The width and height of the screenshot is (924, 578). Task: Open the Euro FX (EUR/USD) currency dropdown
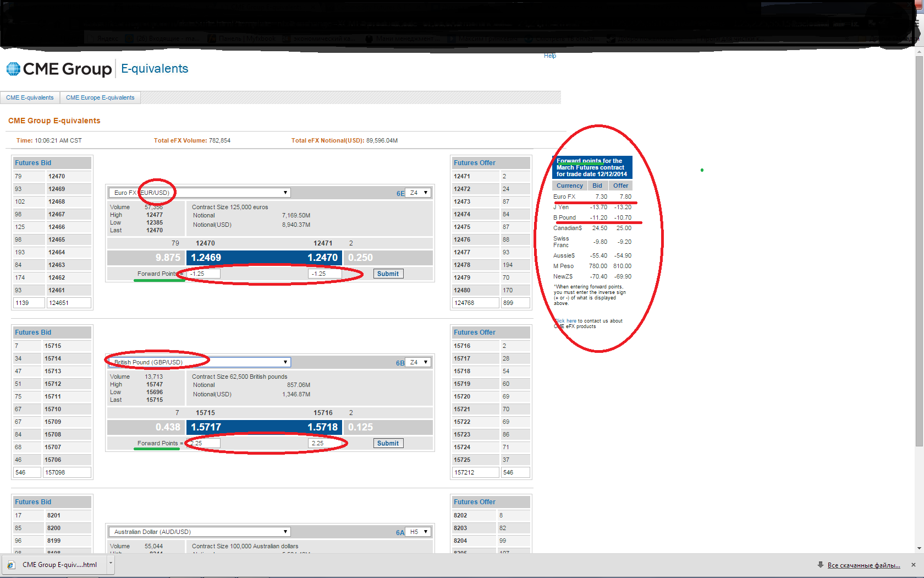(x=200, y=193)
